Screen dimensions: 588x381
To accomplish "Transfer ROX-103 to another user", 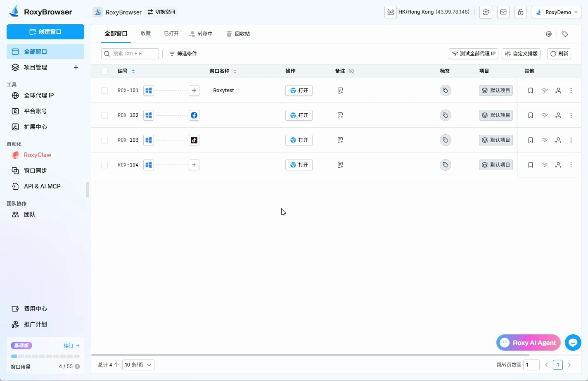I will point(558,140).
